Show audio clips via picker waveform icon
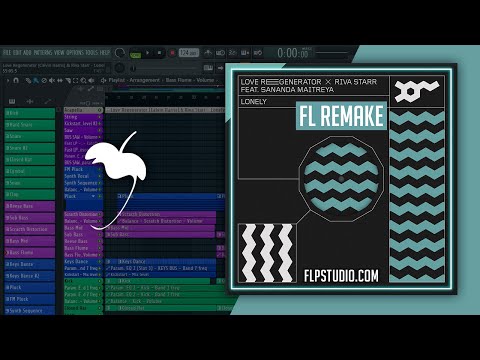 (x=30, y=101)
